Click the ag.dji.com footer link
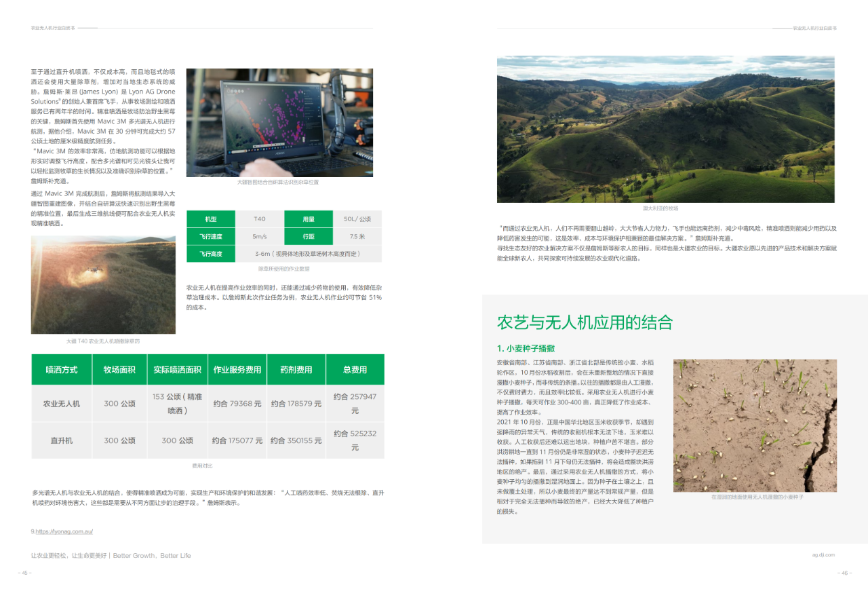This screenshot has height=589, width=868. (x=823, y=554)
